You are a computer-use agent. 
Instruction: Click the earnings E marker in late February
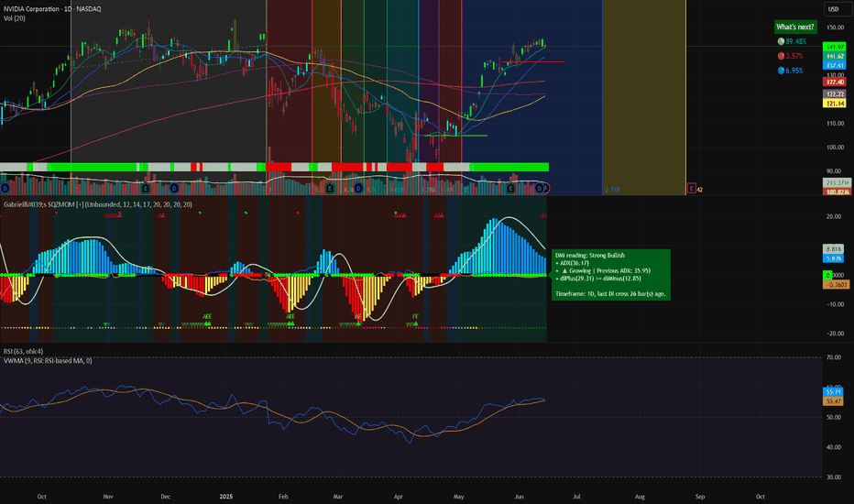tap(330, 188)
